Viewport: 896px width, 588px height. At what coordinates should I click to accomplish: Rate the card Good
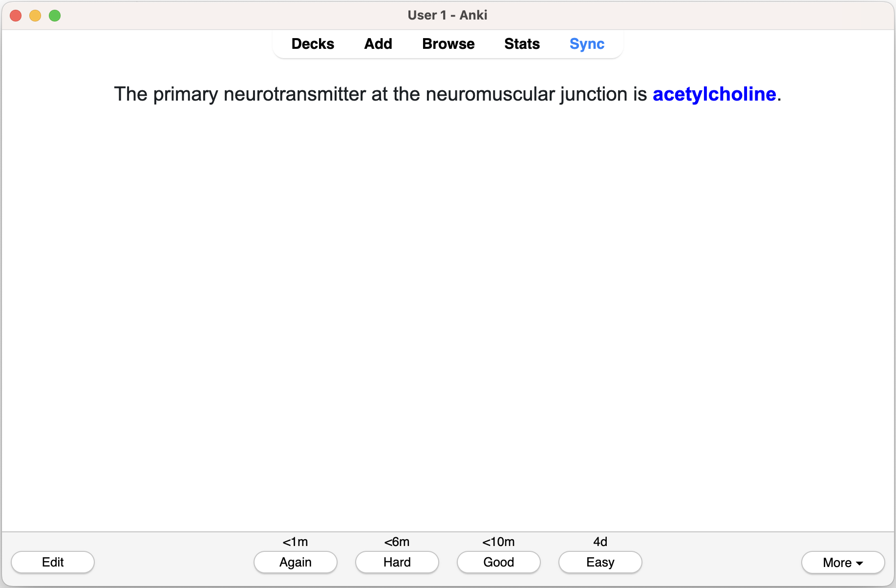pyautogui.click(x=498, y=562)
